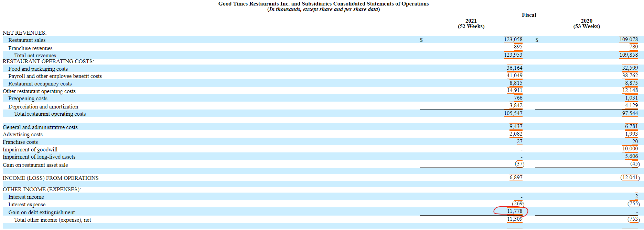Click 2020 franchise costs value 20

coord(635,141)
